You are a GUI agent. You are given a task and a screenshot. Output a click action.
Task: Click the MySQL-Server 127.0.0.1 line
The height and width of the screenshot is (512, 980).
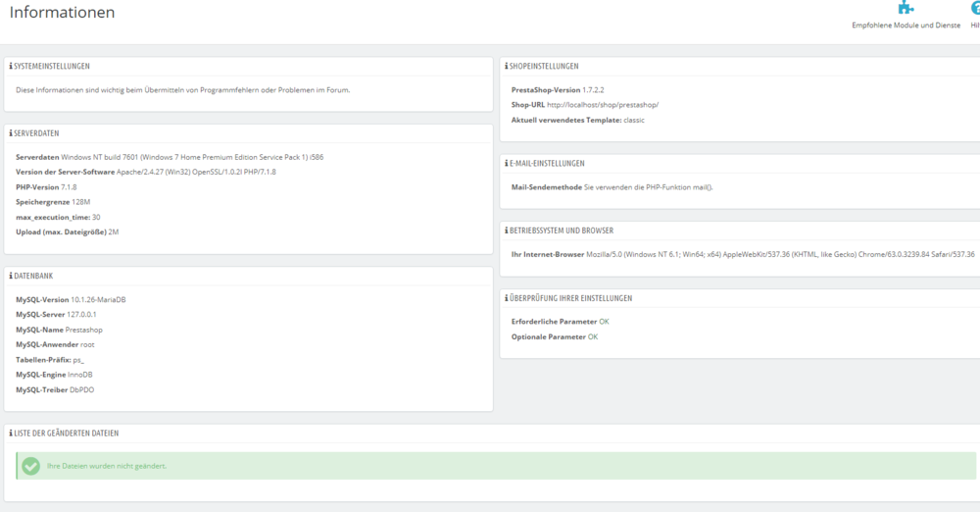(56, 315)
